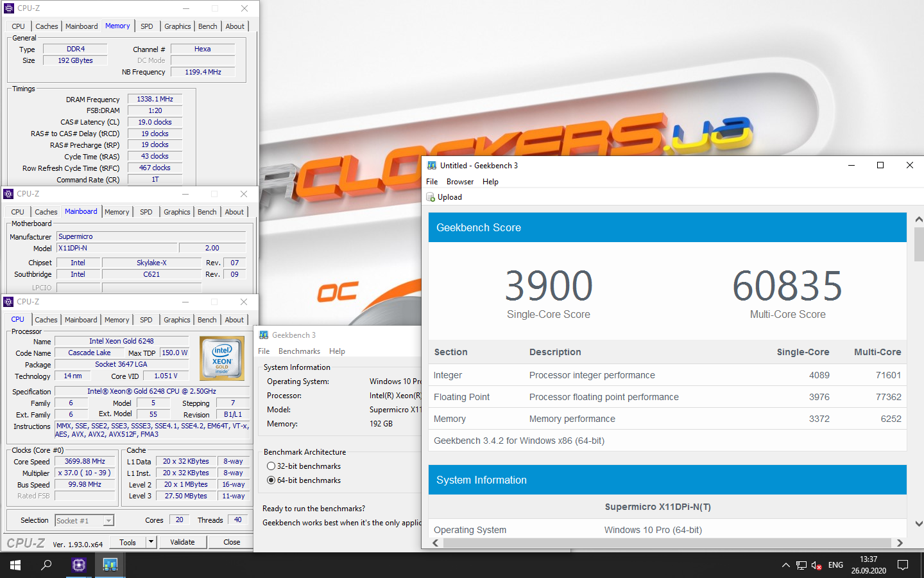Click the Name field Intel Xeon Gold 6248
924x578 pixels.
[121, 341]
